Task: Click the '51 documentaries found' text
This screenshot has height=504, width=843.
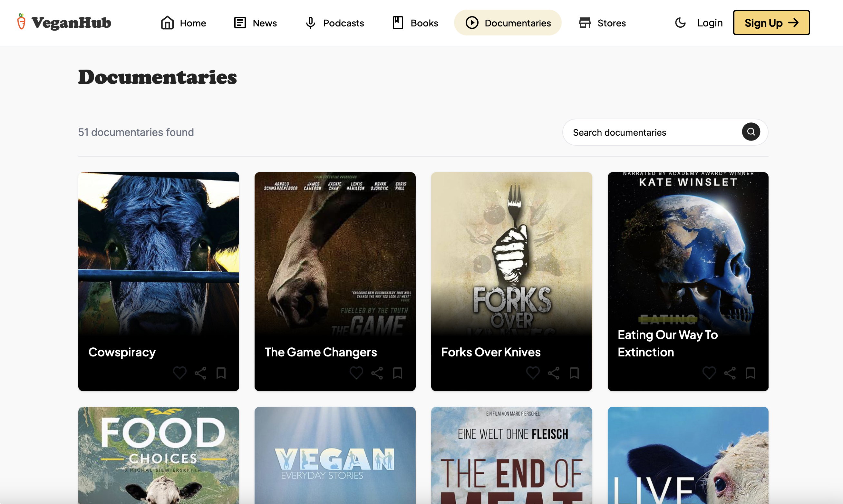Action: point(136,132)
